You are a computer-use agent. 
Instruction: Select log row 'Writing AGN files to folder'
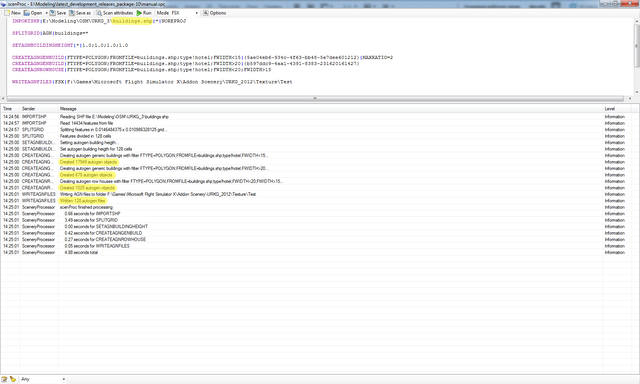[x=320, y=194]
